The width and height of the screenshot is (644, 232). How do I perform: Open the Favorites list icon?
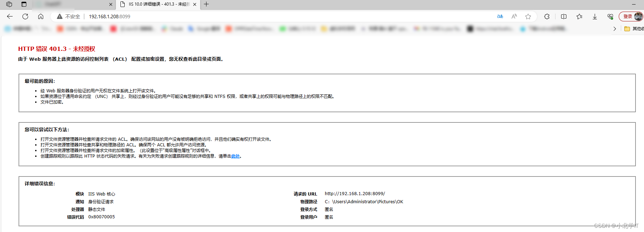point(579,16)
